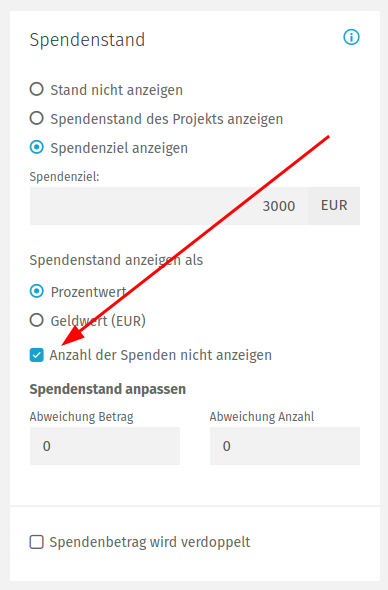Choose the Prozentwert radio button
The width and height of the screenshot is (388, 590).
(x=37, y=291)
